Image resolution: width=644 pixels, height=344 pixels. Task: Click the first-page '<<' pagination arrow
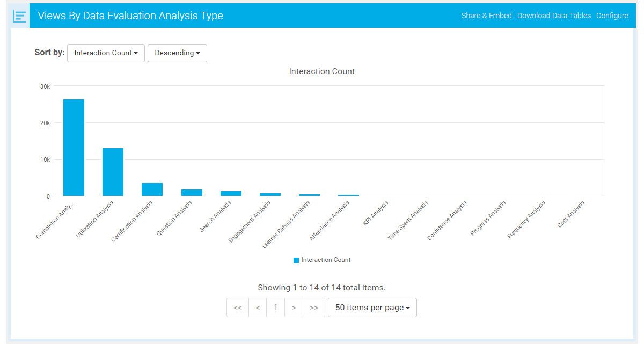coord(238,307)
